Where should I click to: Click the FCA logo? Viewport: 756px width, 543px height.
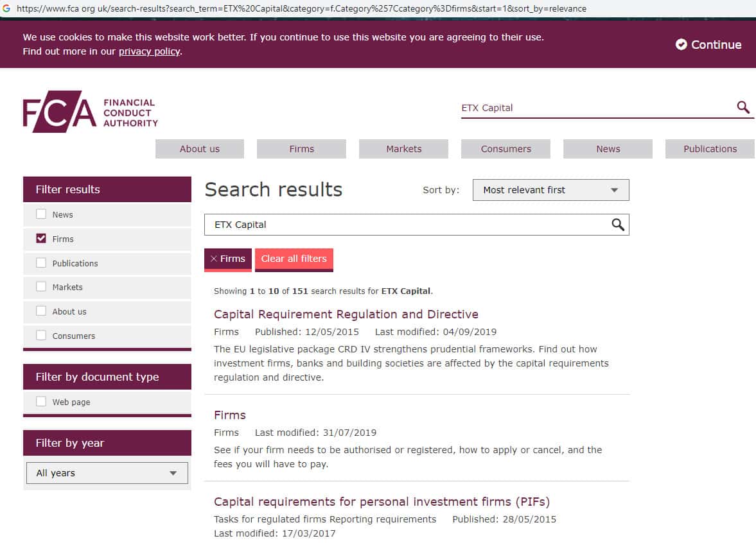point(91,112)
